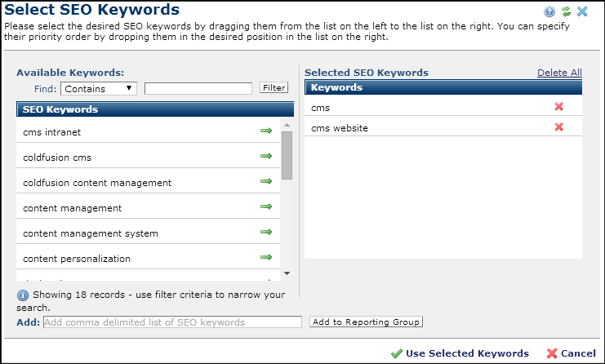Add 'content personalization' with its green arrow

coord(265,258)
